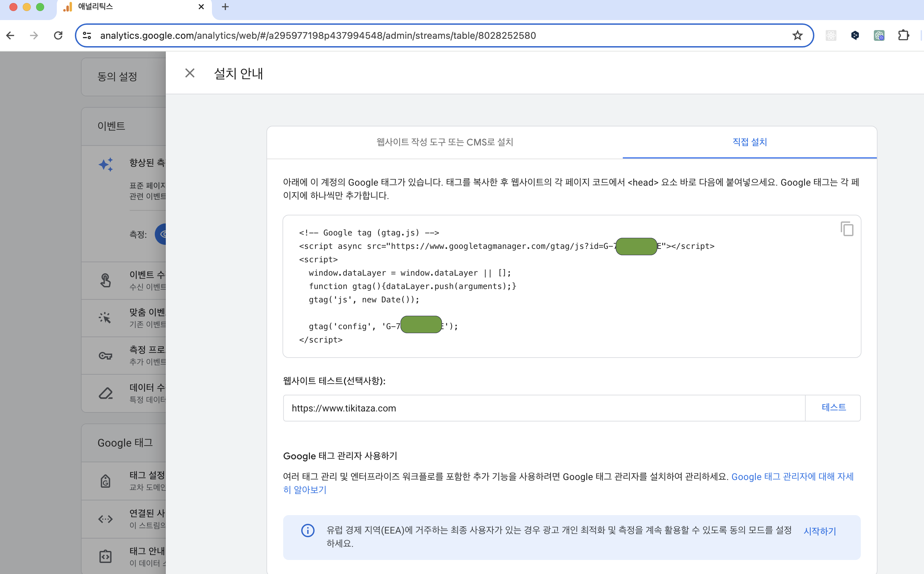Screen dimensions: 924x574
Task: Click the enhanced measurement sparkle icon
Action: [x=106, y=164]
